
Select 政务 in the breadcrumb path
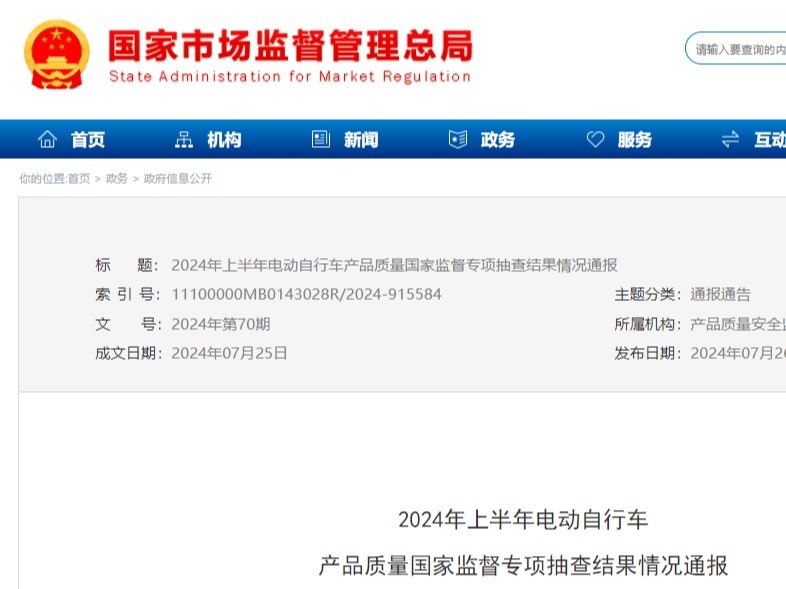[x=117, y=179]
